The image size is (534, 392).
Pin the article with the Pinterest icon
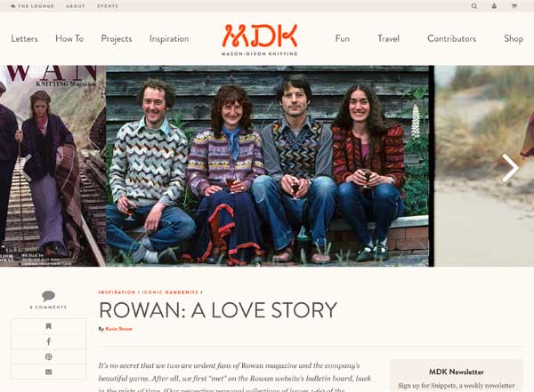click(x=48, y=356)
